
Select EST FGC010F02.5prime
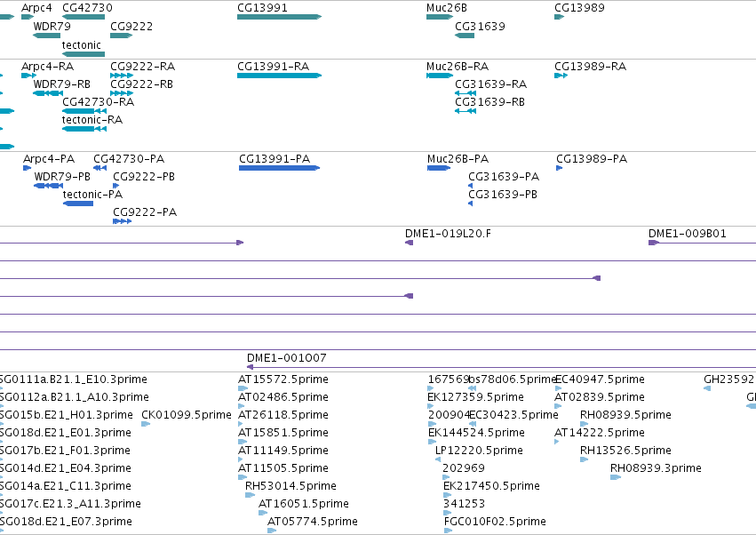point(495,522)
